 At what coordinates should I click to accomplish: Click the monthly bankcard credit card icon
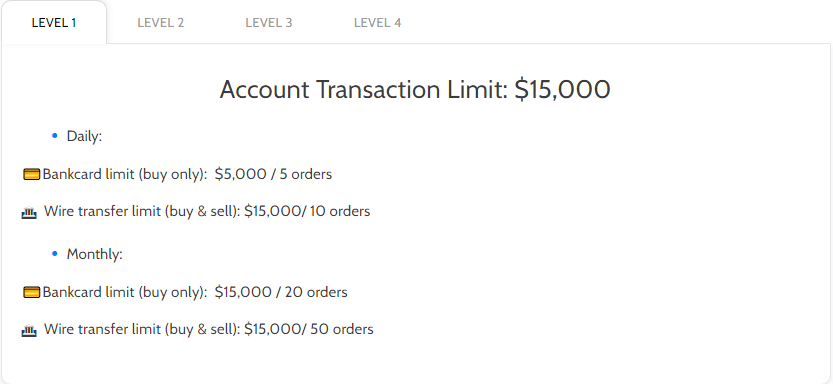pyautogui.click(x=32, y=292)
